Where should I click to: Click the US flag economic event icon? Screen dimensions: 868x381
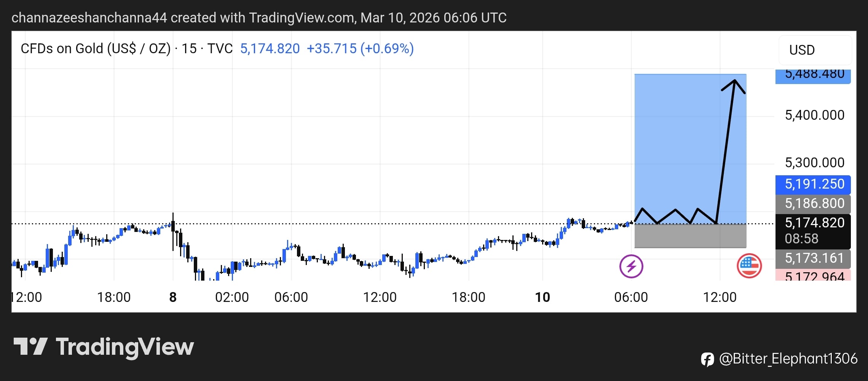coord(749,266)
